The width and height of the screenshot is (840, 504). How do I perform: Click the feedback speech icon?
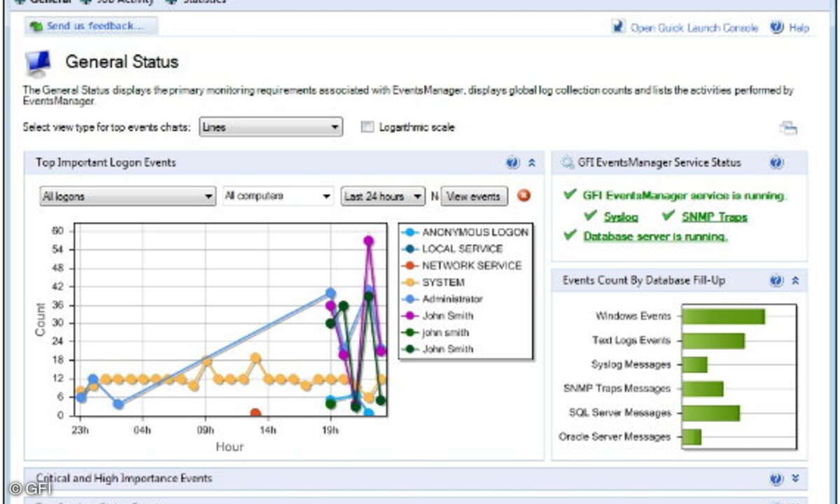point(37,27)
